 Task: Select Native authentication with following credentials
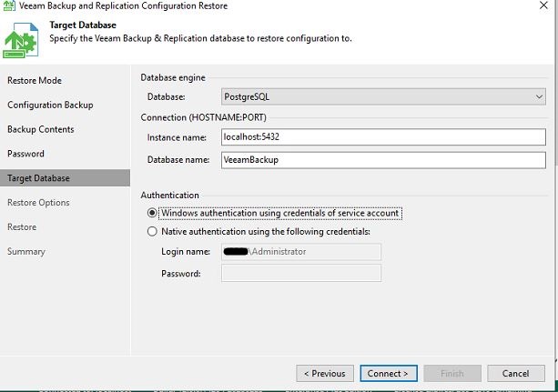coord(152,231)
